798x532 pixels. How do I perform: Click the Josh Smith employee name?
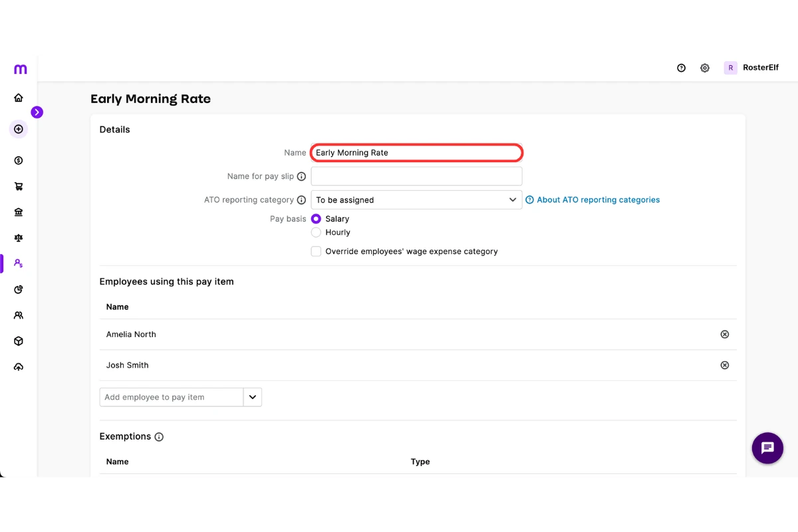point(128,365)
